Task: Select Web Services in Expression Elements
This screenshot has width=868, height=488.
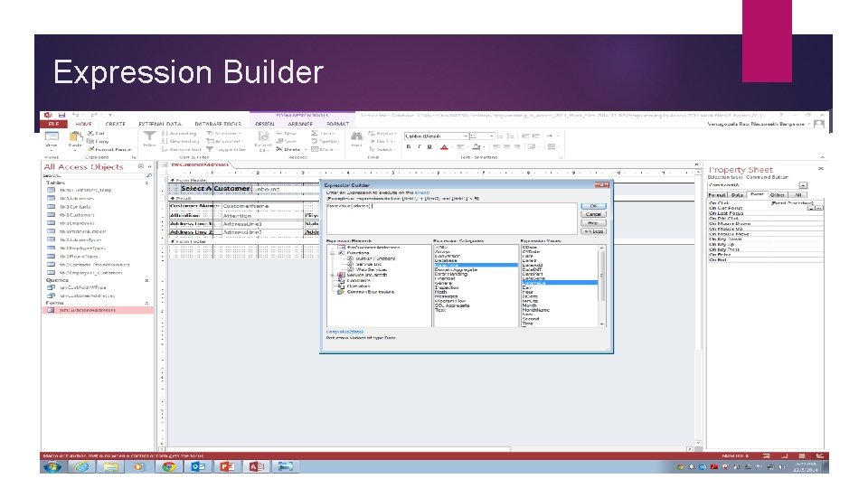Action: pos(371,269)
